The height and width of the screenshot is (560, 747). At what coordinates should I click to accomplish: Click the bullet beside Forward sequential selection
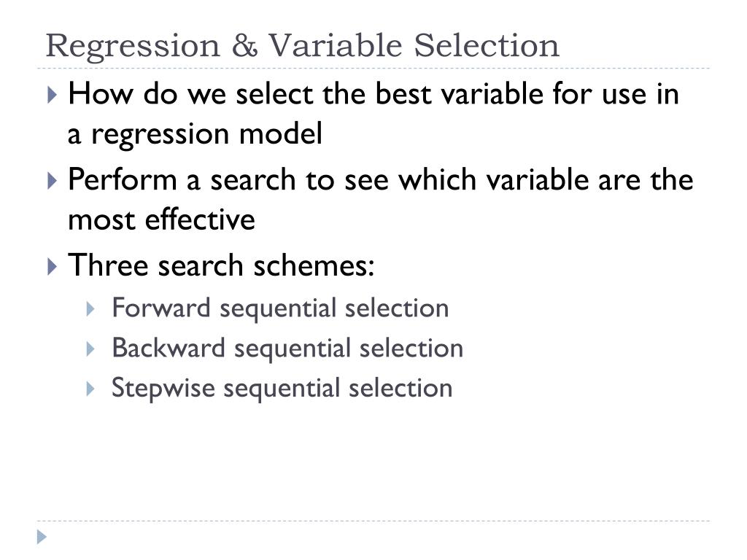point(90,309)
